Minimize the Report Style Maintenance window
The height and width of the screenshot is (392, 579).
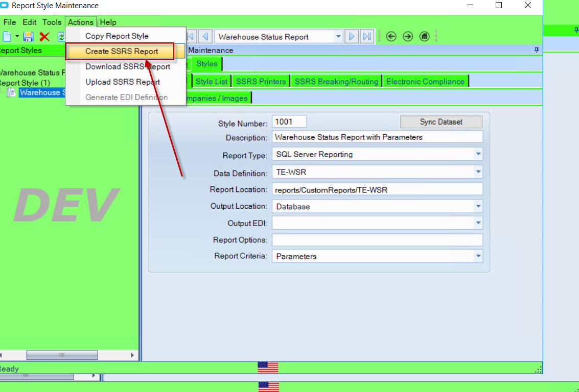coord(470,6)
